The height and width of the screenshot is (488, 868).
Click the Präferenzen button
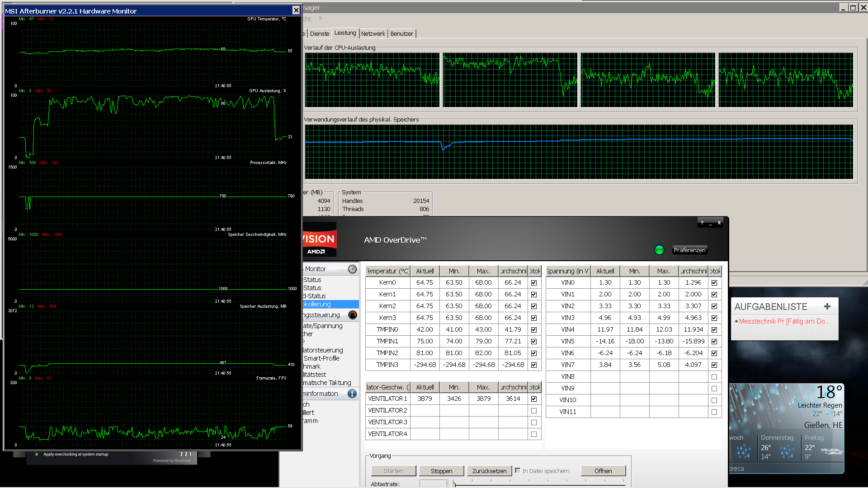point(689,250)
